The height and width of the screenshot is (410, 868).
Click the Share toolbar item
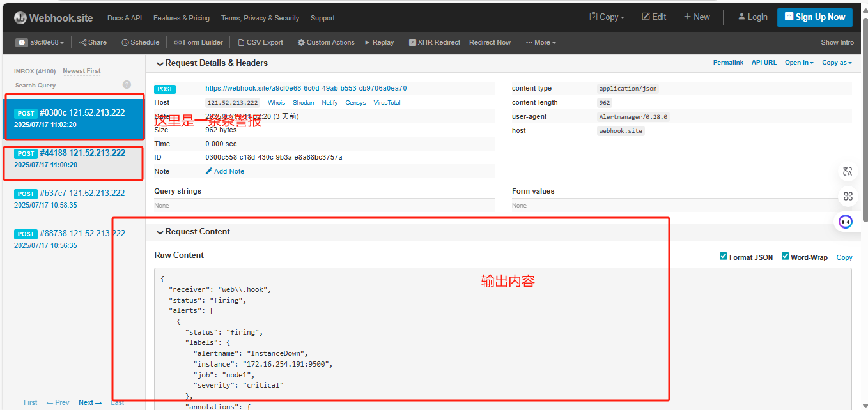[93, 43]
